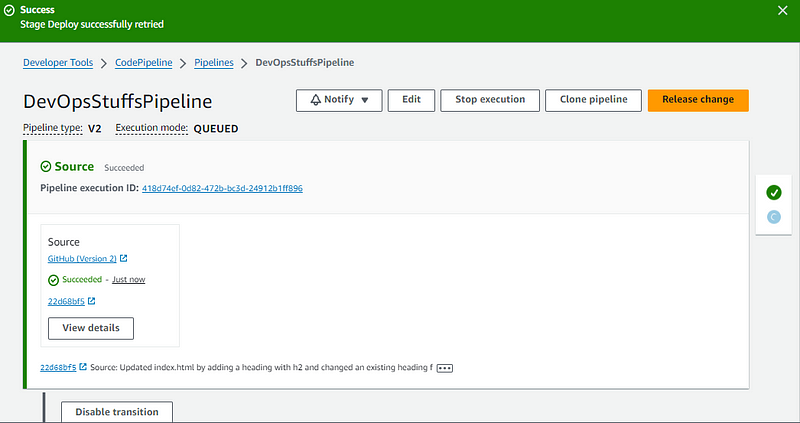Click the success checkmark icon in the banner

coord(9,10)
